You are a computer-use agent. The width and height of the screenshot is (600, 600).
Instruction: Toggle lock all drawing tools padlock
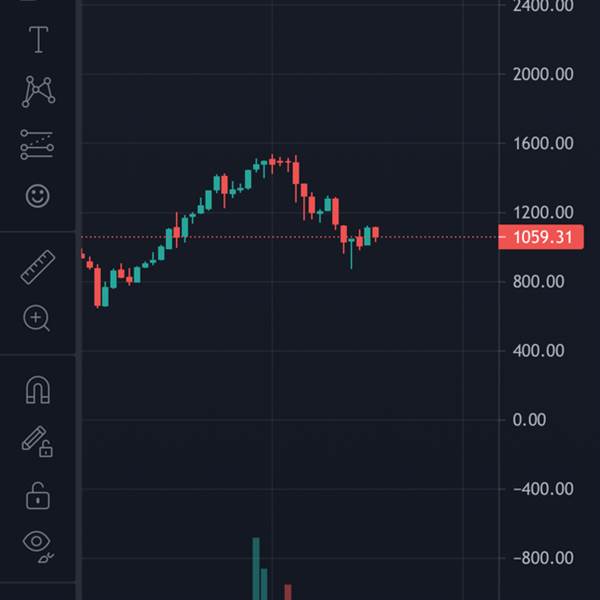(38, 496)
